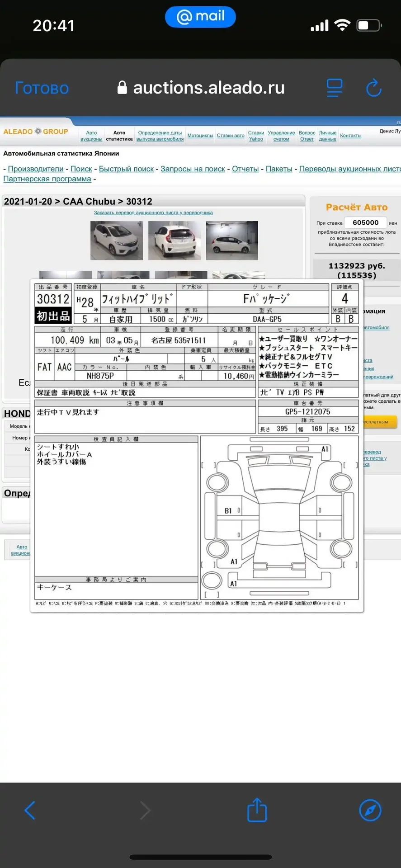Screen dimensions: 401x868
Task: Click the auction sheet image
Action: [197, 445]
